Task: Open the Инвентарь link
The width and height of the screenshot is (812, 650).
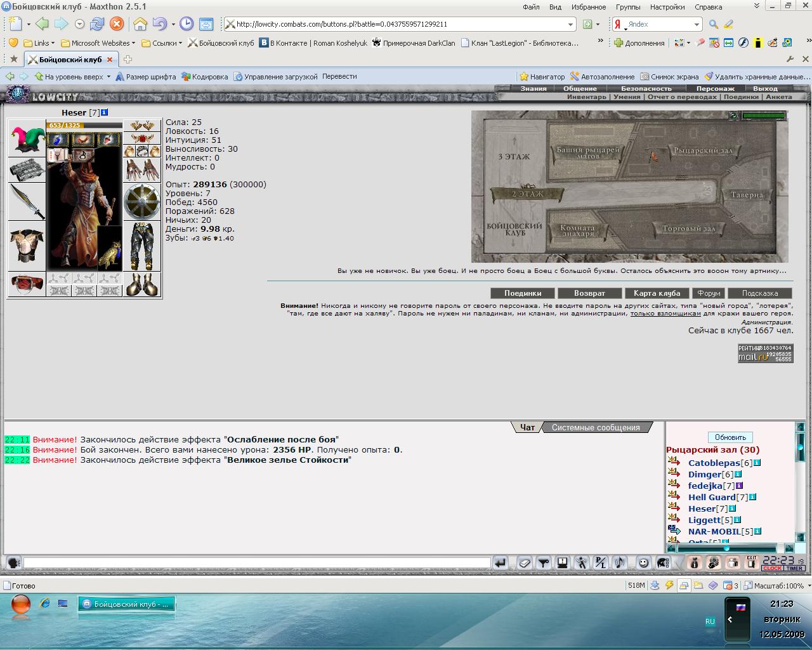Action: (587, 97)
